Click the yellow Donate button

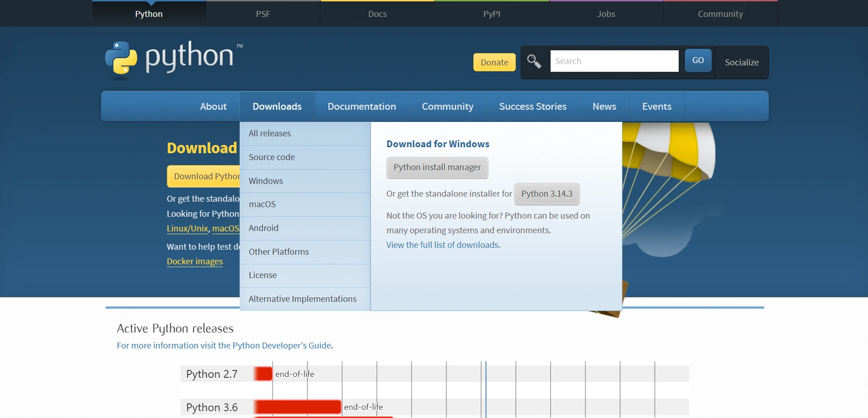pyautogui.click(x=494, y=62)
